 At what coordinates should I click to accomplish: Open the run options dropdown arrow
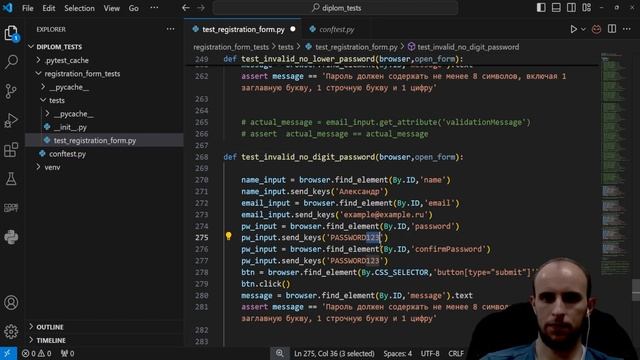[x=583, y=29]
